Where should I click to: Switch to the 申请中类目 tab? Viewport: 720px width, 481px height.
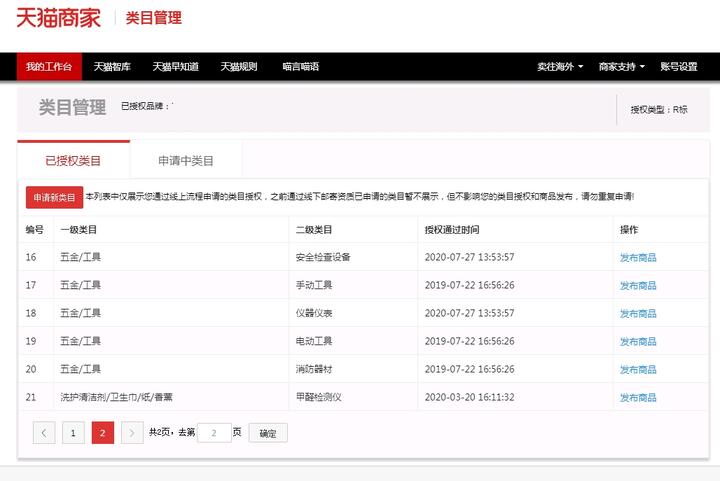(186, 161)
